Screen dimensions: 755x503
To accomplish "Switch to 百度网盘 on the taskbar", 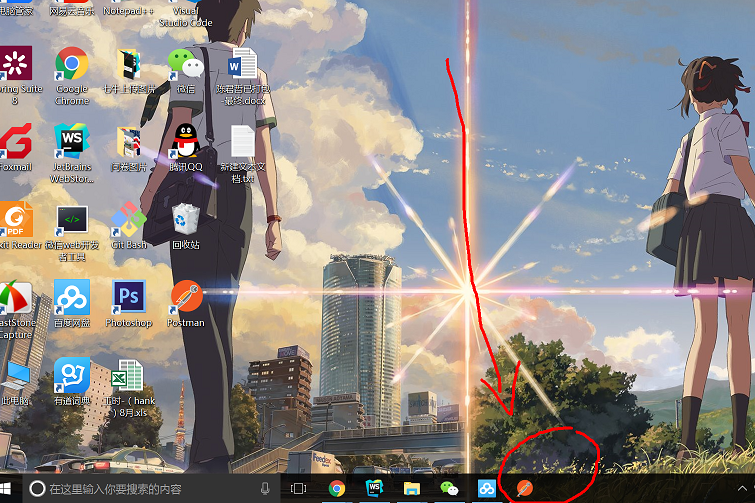I will point(487,489).
